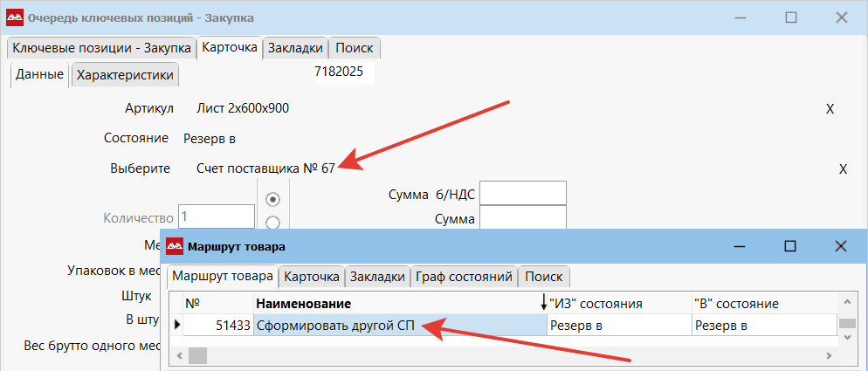Open the Граф состояний tab
868x371 pixels.
(464, 277)
